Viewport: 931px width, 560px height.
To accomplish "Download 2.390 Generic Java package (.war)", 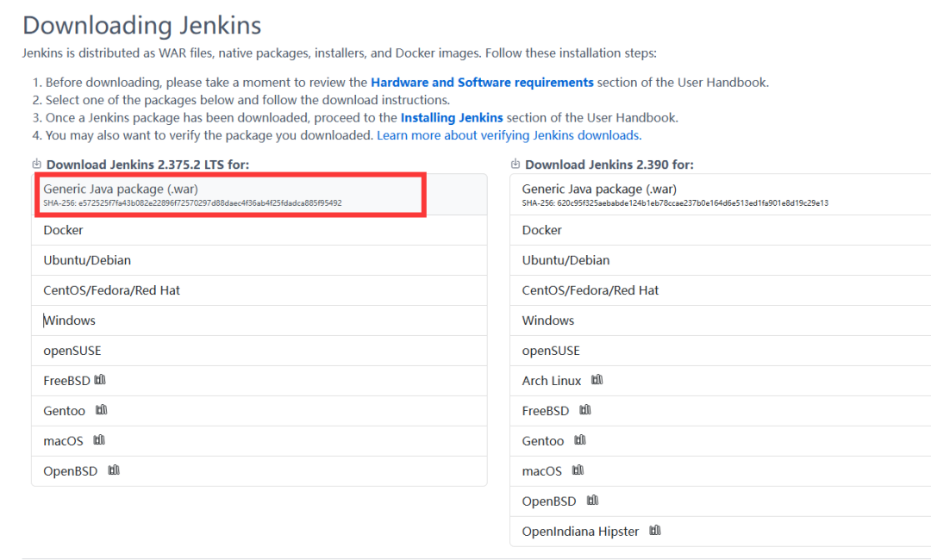I will (720, 195).
